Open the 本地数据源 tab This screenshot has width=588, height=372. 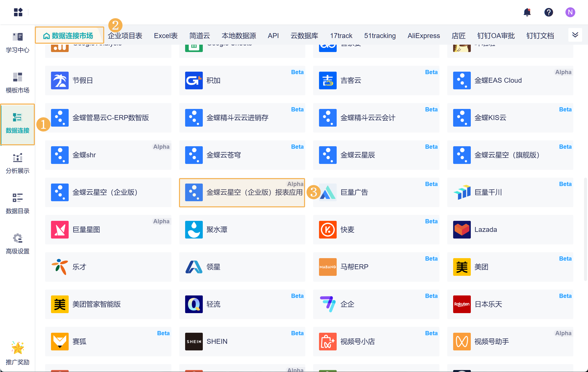coord(239,36)
